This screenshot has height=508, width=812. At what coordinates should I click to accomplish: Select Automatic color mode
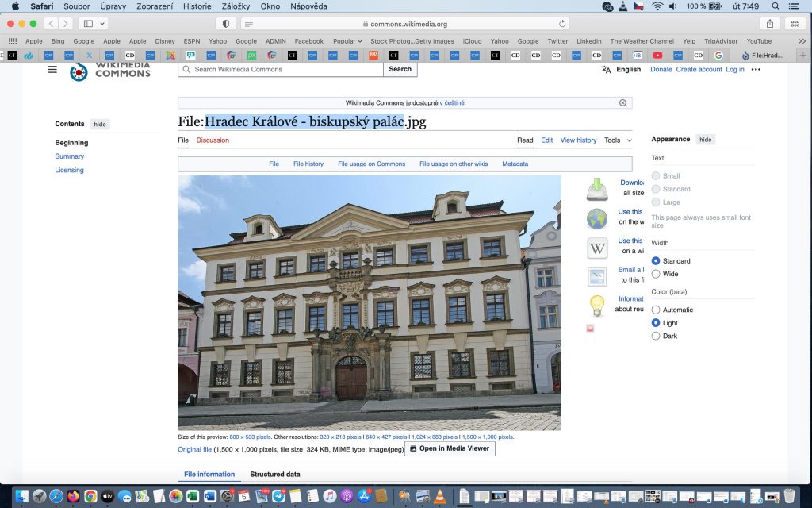(x=656, y=310)
